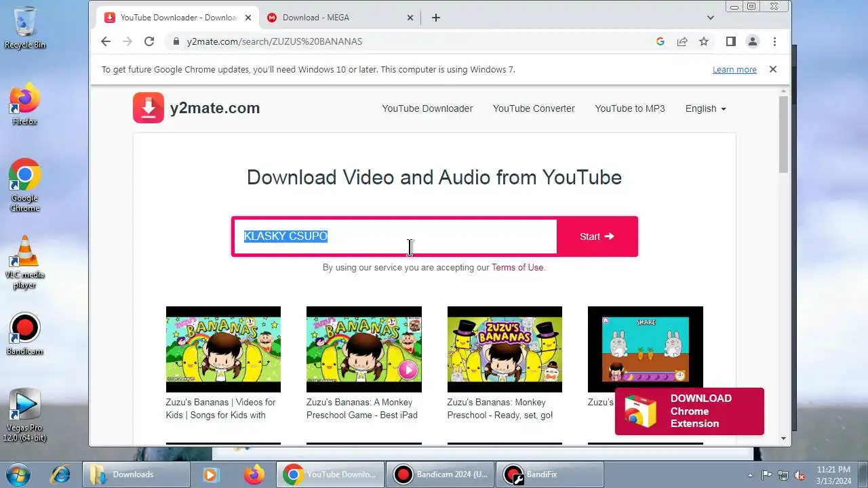Click title 'Monkey Preschool - Ready, set, go!'

click(500, 409)
